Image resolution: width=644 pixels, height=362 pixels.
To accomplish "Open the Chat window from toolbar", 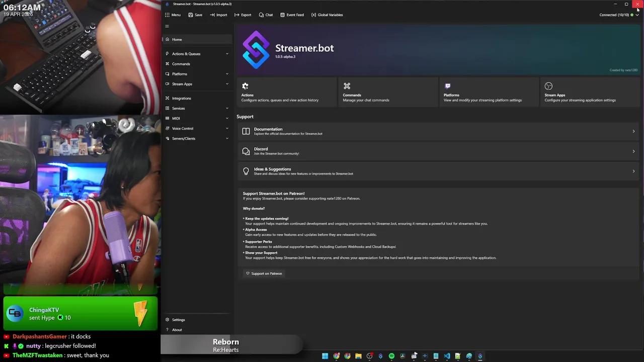I will click(x=266, y=15).
